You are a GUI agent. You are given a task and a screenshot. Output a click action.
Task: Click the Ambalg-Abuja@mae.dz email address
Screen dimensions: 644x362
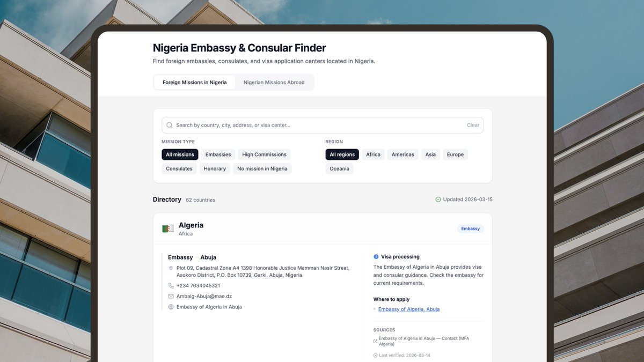click(204, 296)
